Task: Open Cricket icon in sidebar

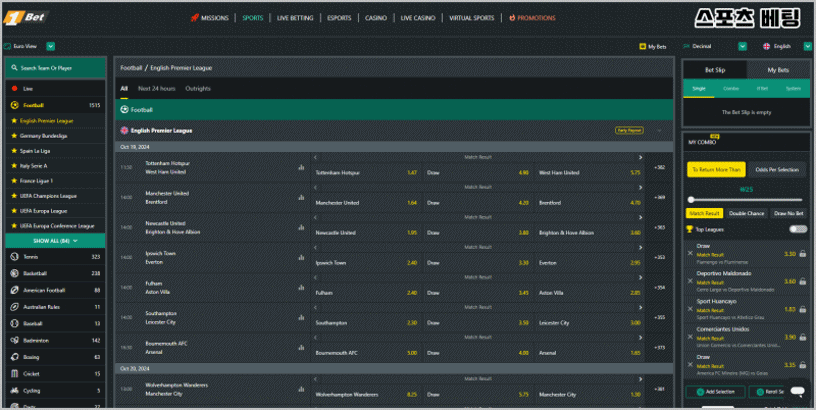Action: click(x=15, y=374)
